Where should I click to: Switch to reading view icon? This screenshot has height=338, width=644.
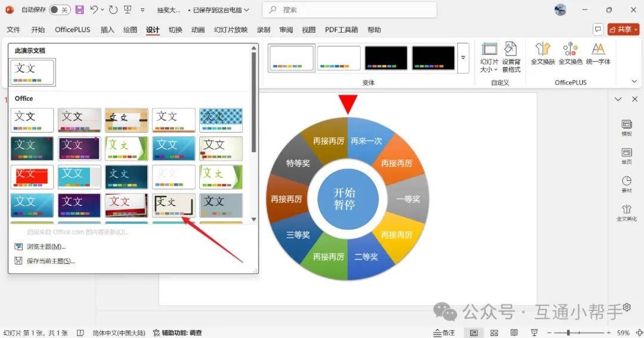[514, 333]
